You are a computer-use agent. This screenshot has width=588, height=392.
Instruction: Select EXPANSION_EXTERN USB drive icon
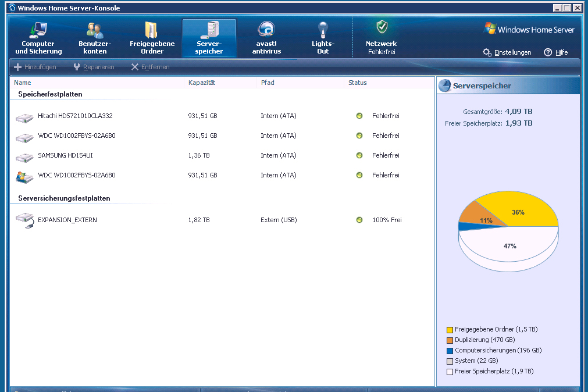tap(25, 220)
